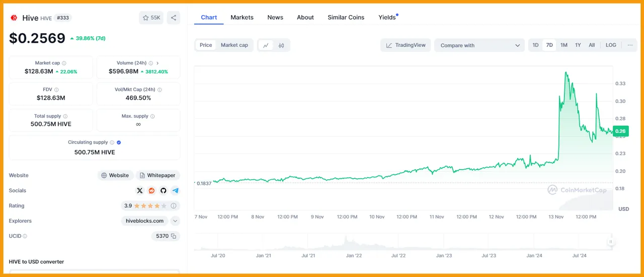Open hiveblocks.com explorer link
Viewport: 644px width, 277px height.
pyautogui.click(x=145, y=221)
